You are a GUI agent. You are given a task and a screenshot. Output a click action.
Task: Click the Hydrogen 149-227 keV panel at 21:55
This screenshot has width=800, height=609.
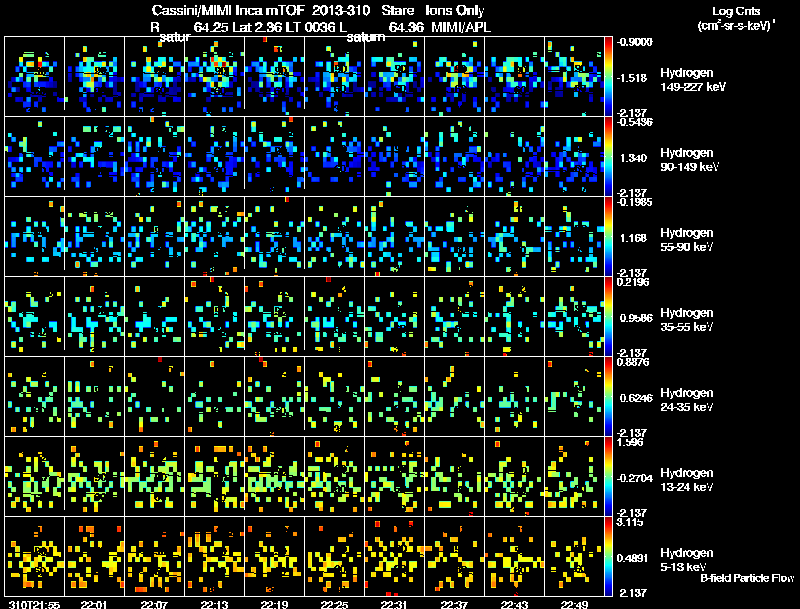[x=35, y=76]
